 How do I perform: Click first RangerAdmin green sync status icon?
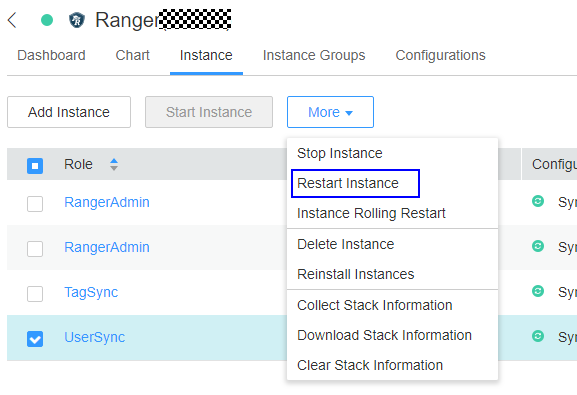[x=538, y=201]
